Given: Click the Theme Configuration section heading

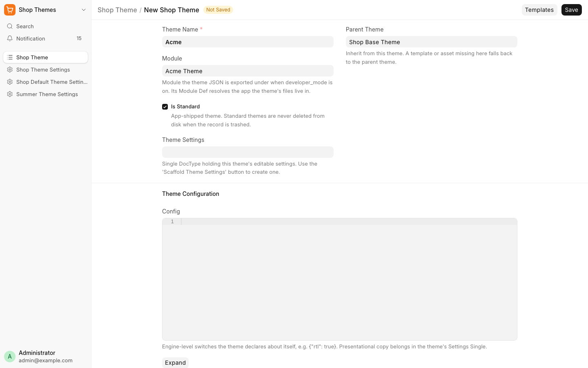Looking at the screenshot, I should pos(191,194).
